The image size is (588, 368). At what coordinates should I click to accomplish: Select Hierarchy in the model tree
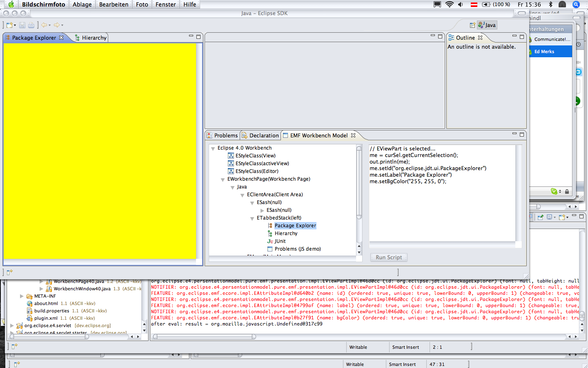286,233
